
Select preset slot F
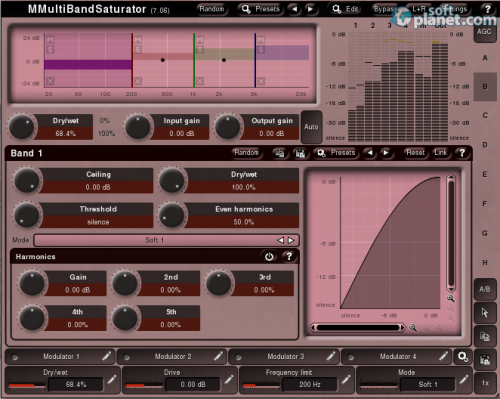(x=485, y=204)
